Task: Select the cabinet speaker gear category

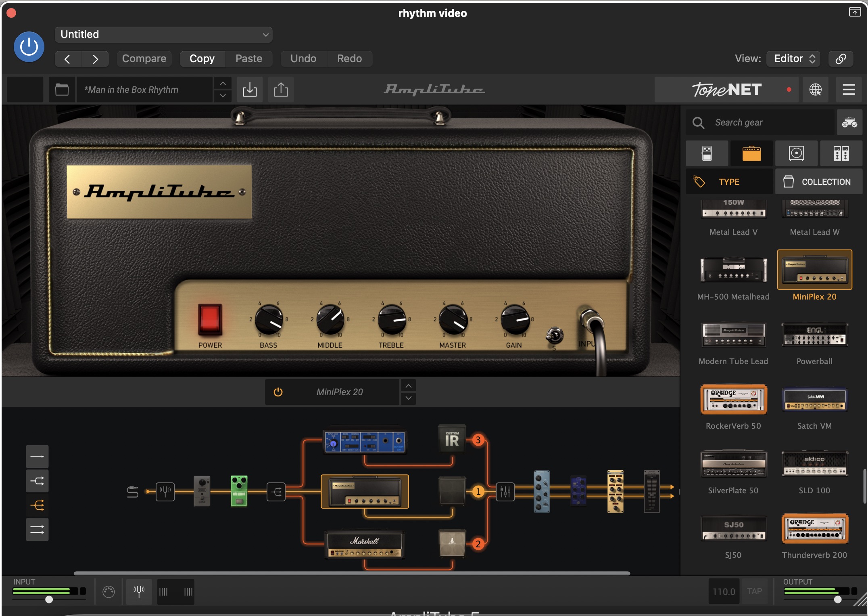Action: [797, 153]
